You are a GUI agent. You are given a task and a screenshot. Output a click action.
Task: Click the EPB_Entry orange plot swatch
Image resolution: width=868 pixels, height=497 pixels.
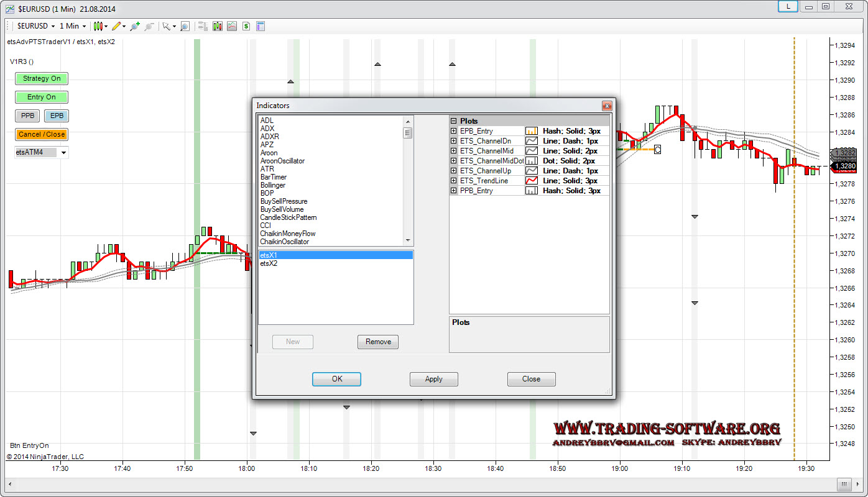click(x=531, y=131)
